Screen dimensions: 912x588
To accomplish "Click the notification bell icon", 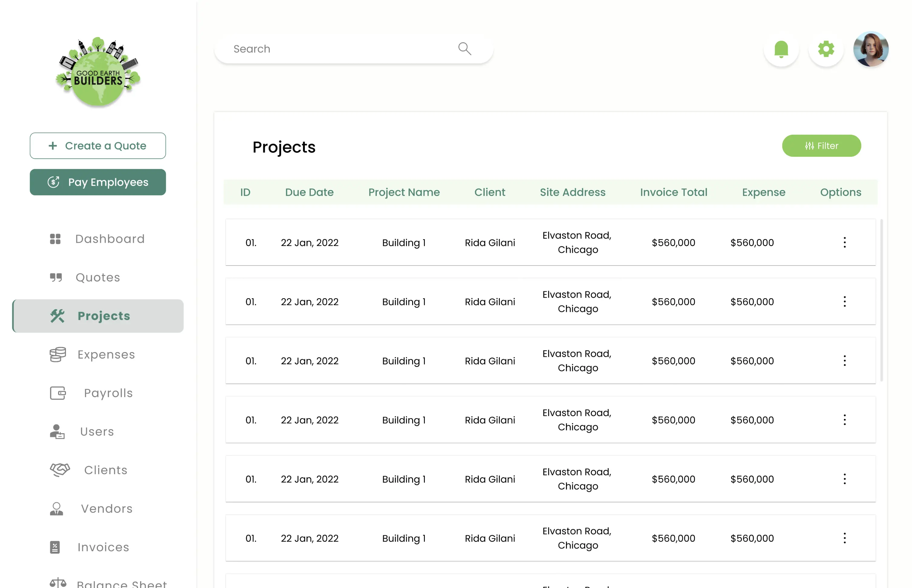I will [x=781, y=49].
